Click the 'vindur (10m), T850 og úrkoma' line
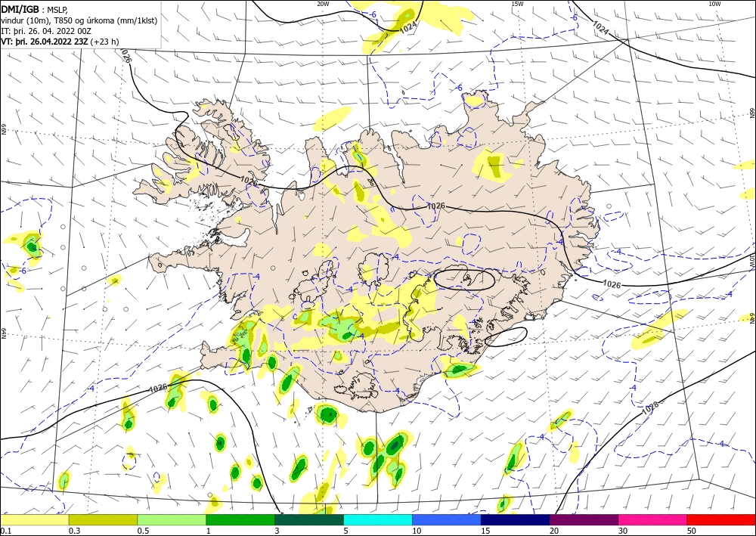 79,20
